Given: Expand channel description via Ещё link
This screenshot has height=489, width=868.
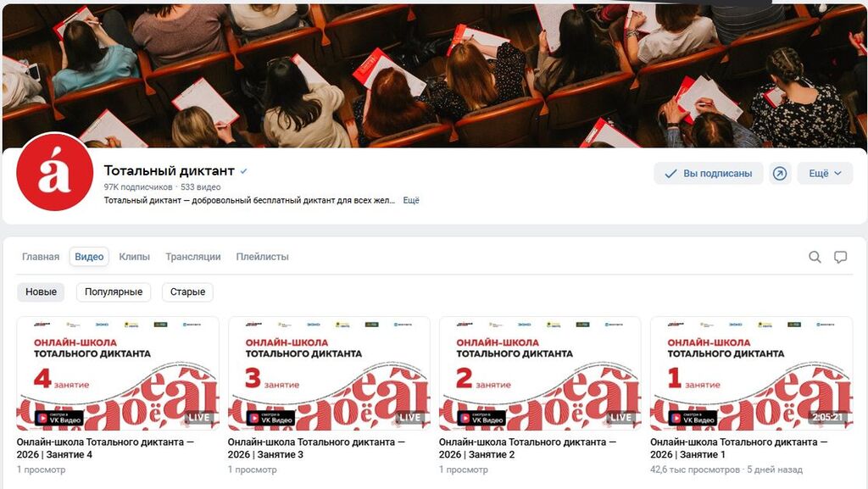Looking at the screenshot, I should click(411, 200).
